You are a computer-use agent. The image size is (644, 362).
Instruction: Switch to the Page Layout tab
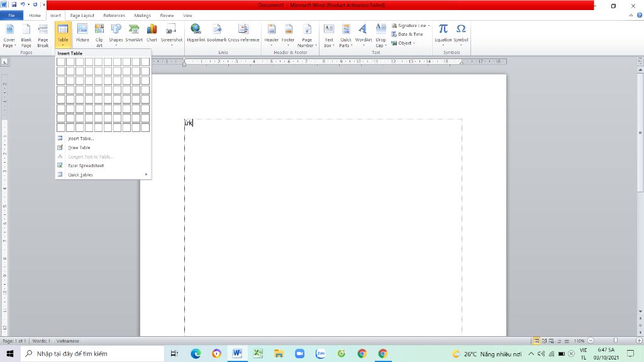click(x=82, y=16)
